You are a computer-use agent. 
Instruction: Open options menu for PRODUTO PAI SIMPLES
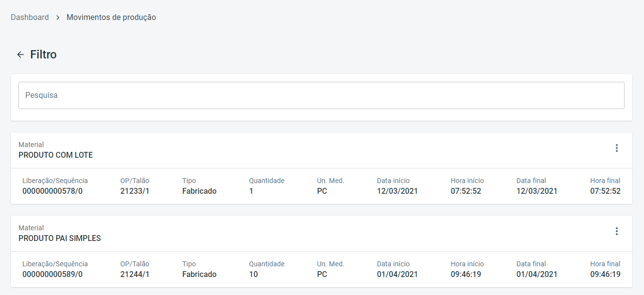[x=616, y=231]
